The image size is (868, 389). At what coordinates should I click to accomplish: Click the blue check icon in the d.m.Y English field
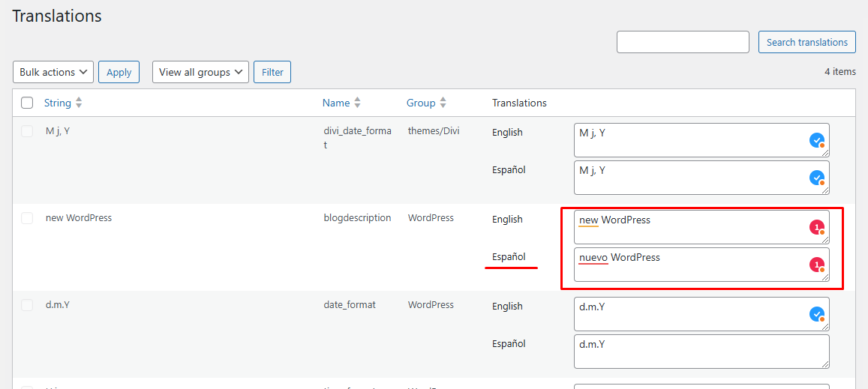tap(817, 315)
